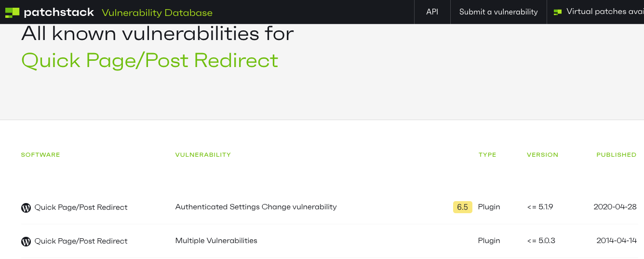This screenshot has height=259, width=644.
Task: Open Virtual patches available link
Action: coord(605,12)
